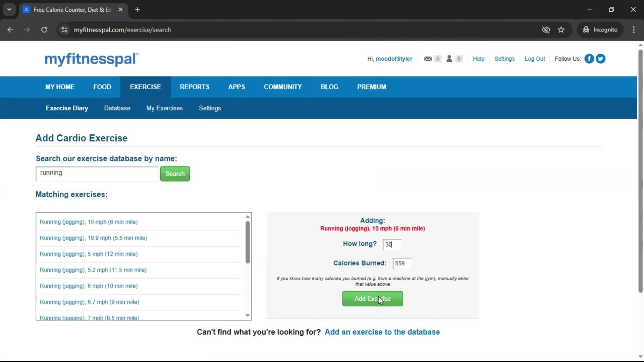Viewport: 644px width, 362px height.
Task: Open the messages envelope icon
Action: coord(428,59)
